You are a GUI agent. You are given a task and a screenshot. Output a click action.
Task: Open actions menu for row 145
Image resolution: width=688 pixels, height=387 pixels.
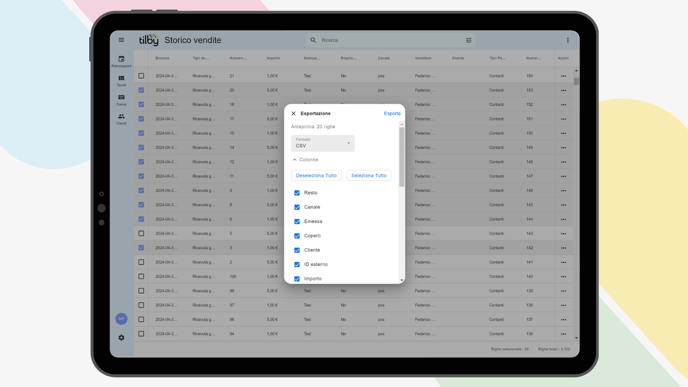pos(563,205)
